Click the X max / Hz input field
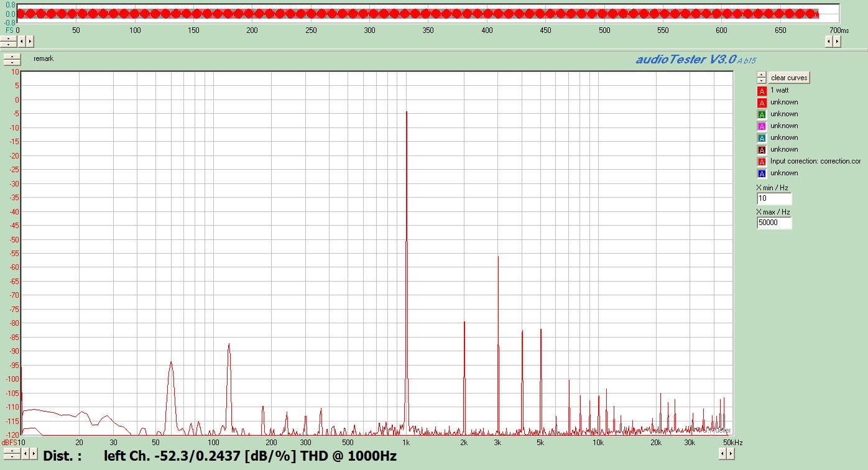 point(774,223)
